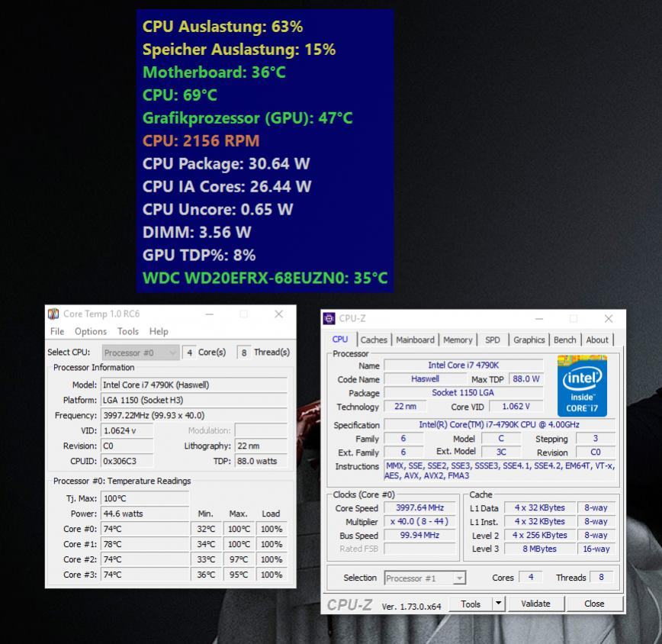Viewport: 662px width, 644px height.
Task: Close the Core Temp window
Action: coord(278,314)
